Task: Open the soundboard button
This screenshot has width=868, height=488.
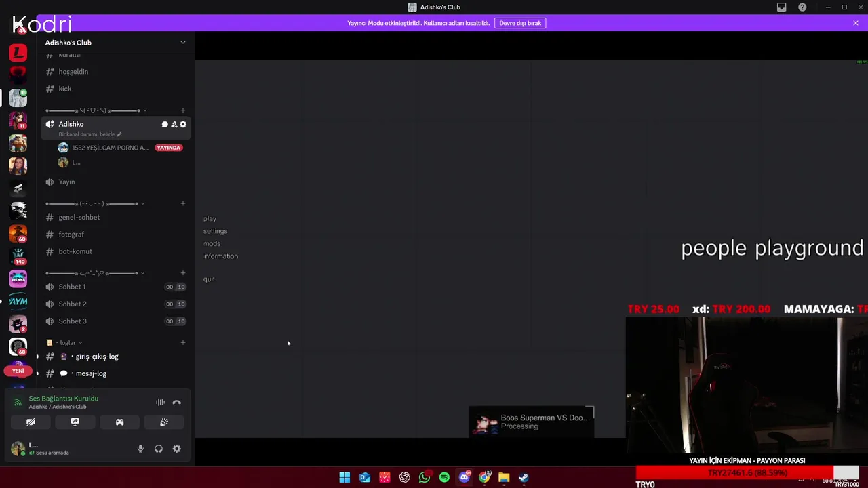Action: coord(164,422)
